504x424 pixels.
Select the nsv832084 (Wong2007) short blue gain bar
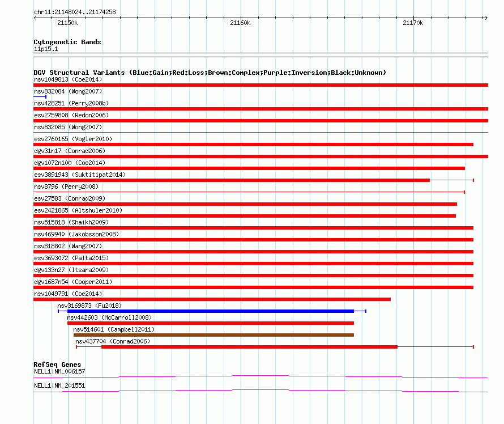pyautogui.click(x=40, y=97)
